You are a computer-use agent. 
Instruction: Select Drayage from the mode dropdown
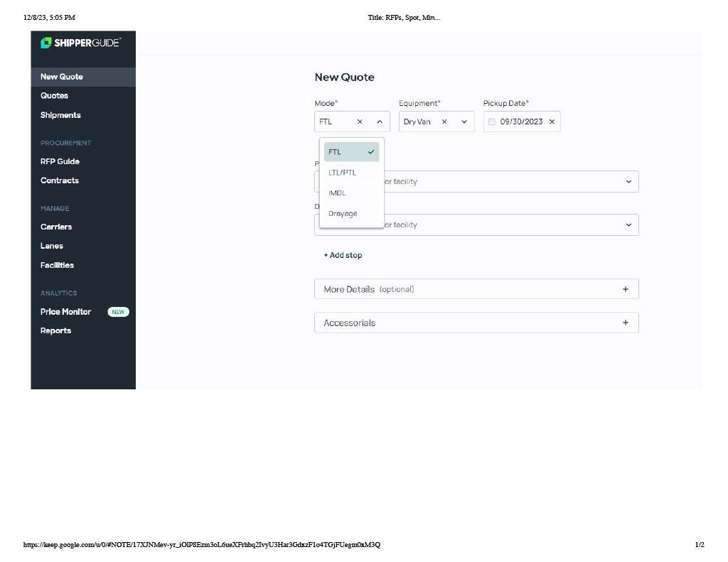(343, 213)
